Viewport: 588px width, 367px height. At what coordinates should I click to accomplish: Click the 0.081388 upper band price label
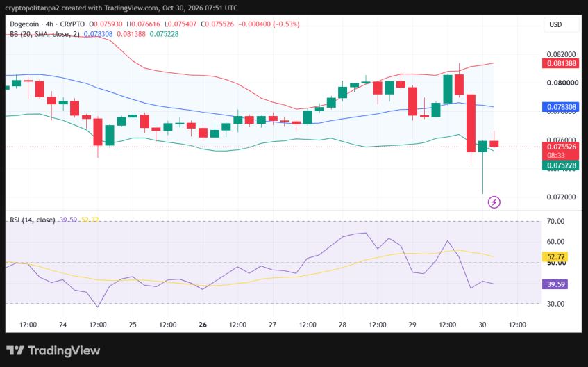(x=561, y=63)
